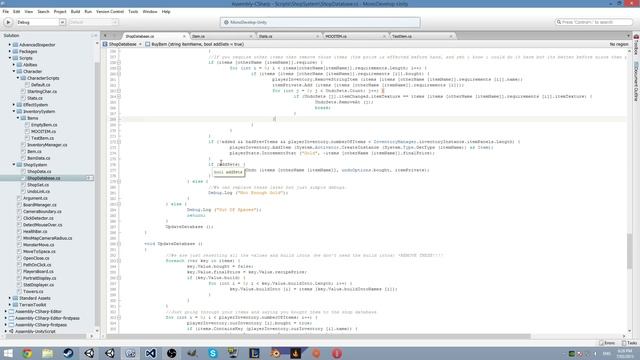Click the MonoDevelop-Unity status bar area
This screenshot has height=360, width=640.
pyautogui.click(x=320, y=22)
